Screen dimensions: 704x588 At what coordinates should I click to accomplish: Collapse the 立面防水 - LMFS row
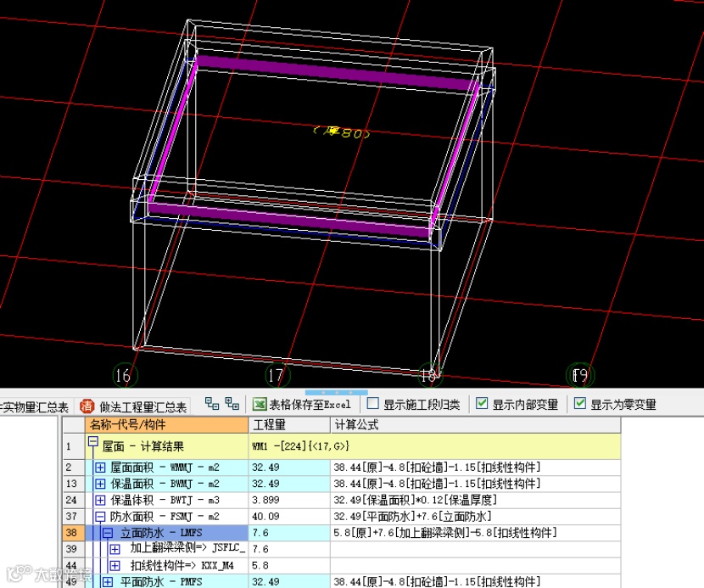click(x=108, y=533)
